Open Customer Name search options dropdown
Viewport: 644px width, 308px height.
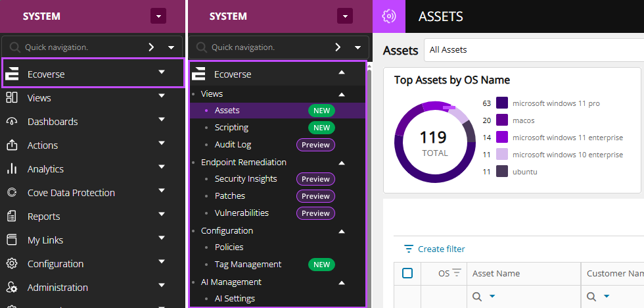coord(606,297)
